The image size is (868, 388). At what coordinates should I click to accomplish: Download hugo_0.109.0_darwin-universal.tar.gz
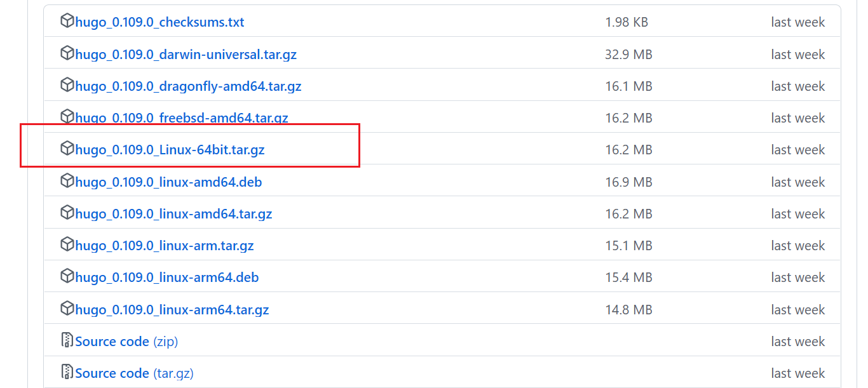coord(186,54)
